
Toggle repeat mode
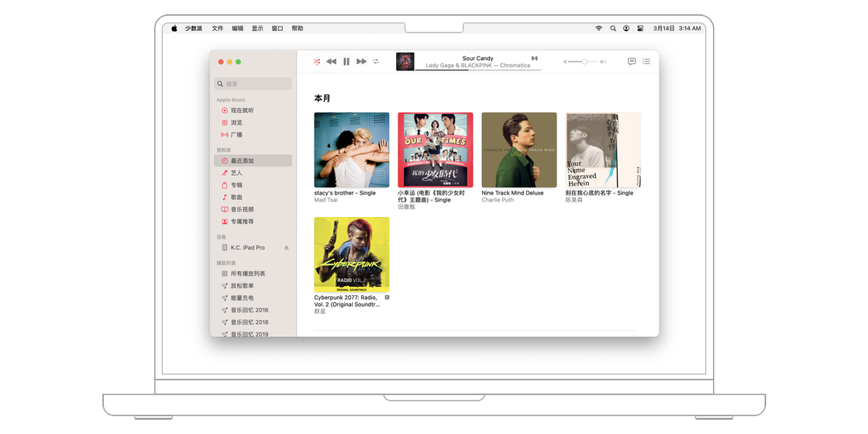click(x=376, y=61)
